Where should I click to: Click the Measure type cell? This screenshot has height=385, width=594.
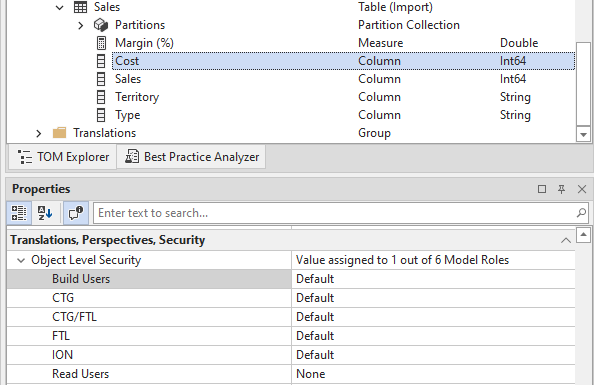(380, 43)
